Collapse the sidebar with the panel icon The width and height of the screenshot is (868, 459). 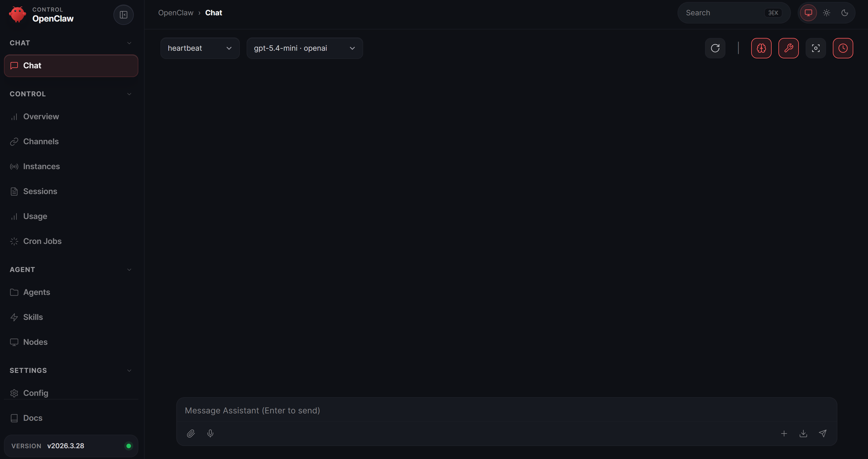click(x=123, y=14)
